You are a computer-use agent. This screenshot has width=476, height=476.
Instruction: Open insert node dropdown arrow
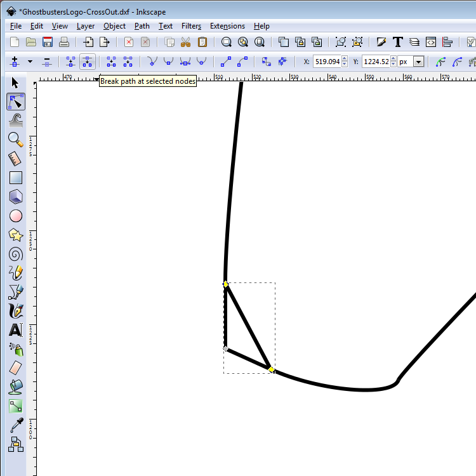30,62
